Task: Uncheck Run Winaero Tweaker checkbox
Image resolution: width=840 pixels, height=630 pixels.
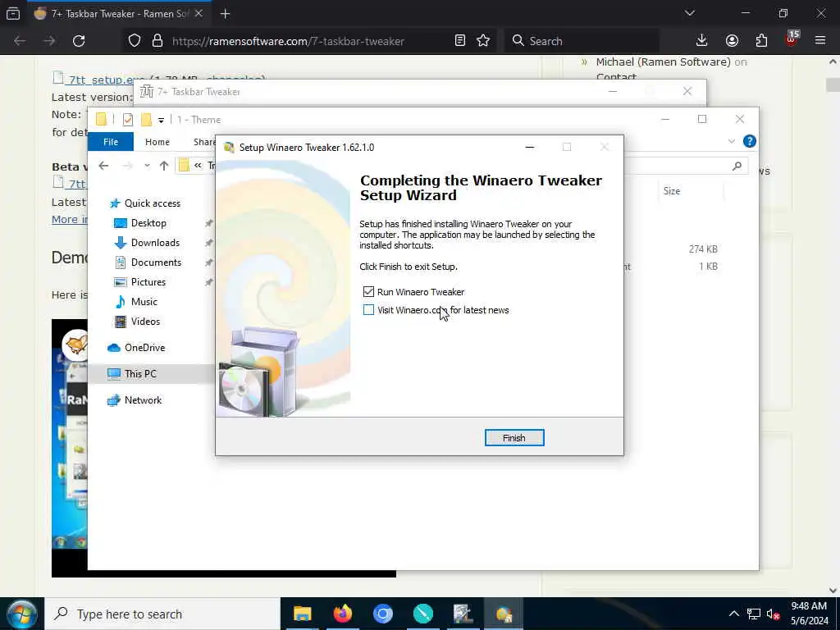Action: click(x=368, y=292)
